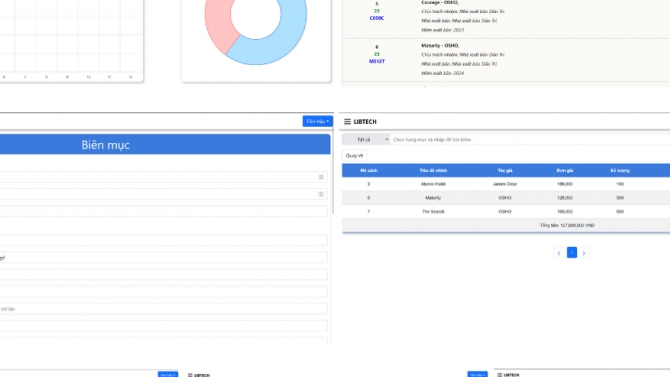
Task: Click book code 7 in The Search row
Action: tap(369, 212)
